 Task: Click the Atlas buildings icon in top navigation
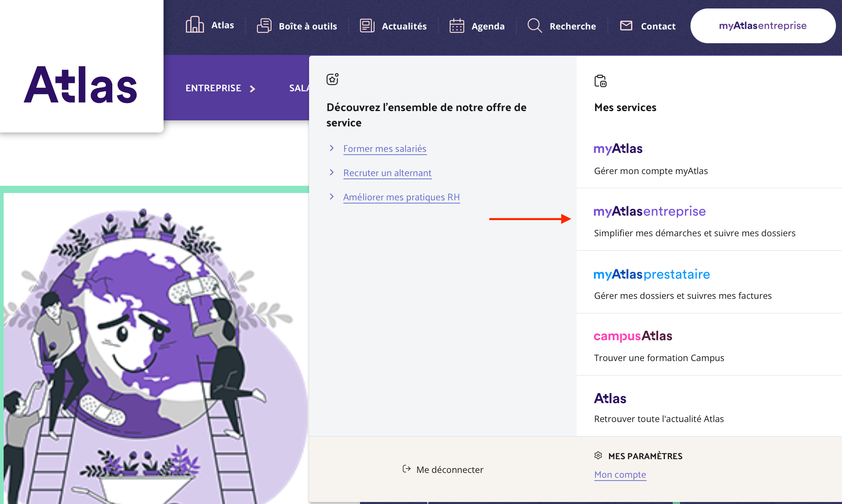coord(195,25)
